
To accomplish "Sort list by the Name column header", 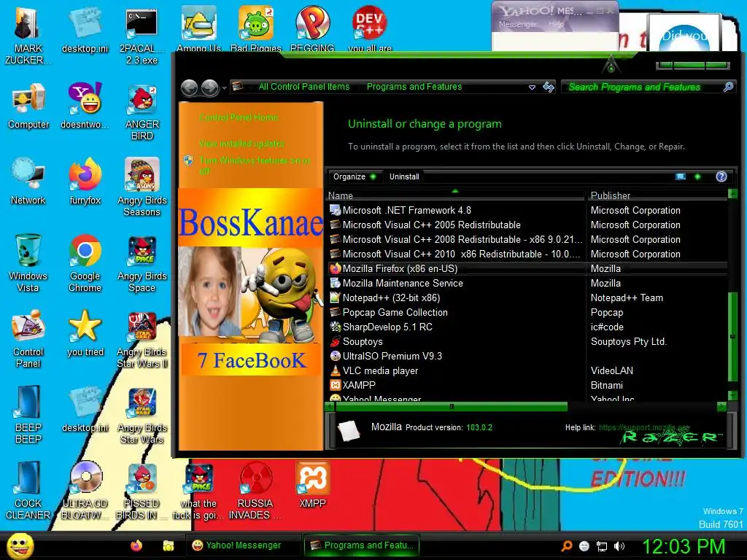I will pos(455,195).
